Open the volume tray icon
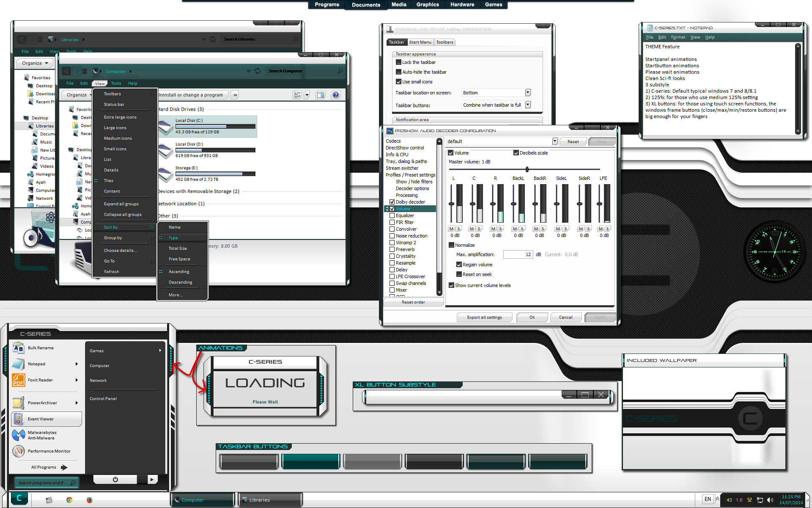 click(770, 500)
